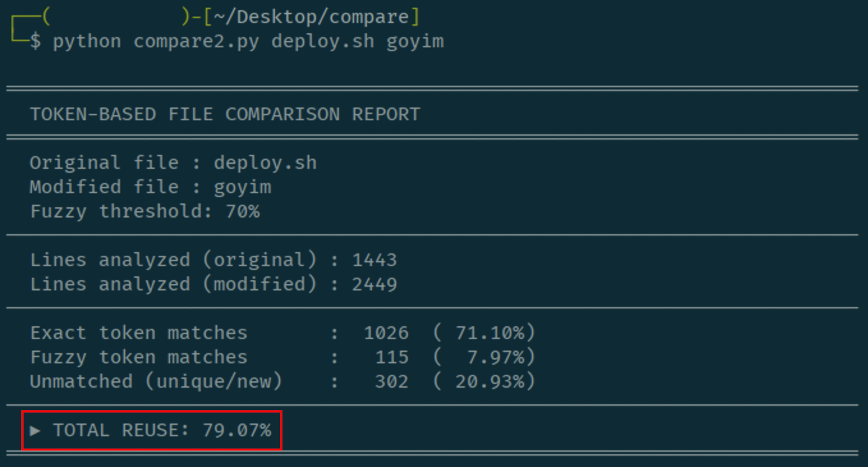Click the line 'Modified file : goyim'
The image size is (868, 467).
[150, 187]
